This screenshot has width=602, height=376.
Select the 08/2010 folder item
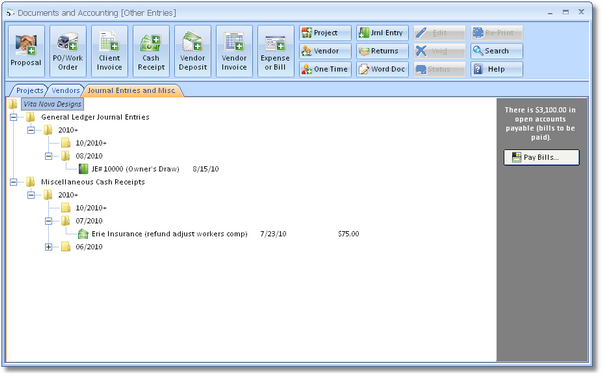click(89, 156)
